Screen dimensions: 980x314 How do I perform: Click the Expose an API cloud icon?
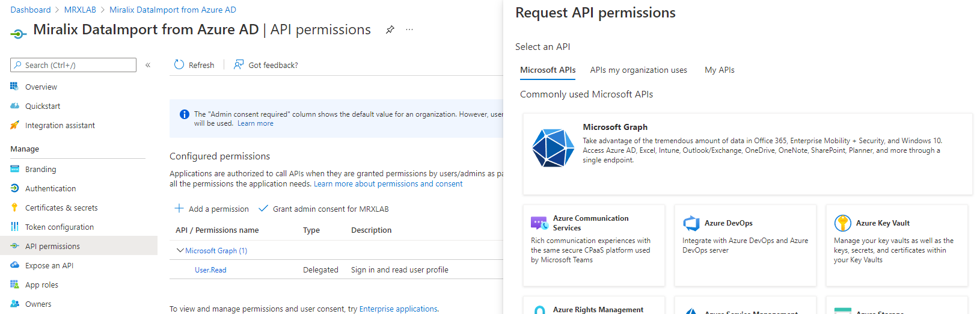point(14,265)
